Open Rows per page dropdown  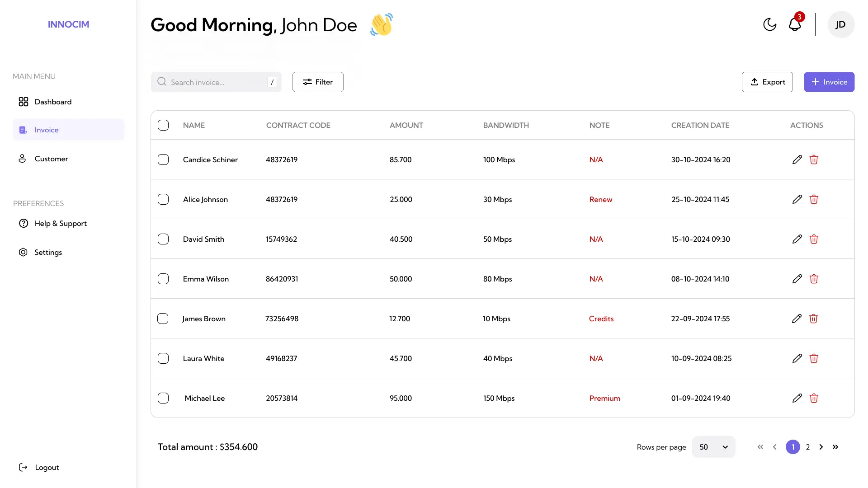pos(713,447)
